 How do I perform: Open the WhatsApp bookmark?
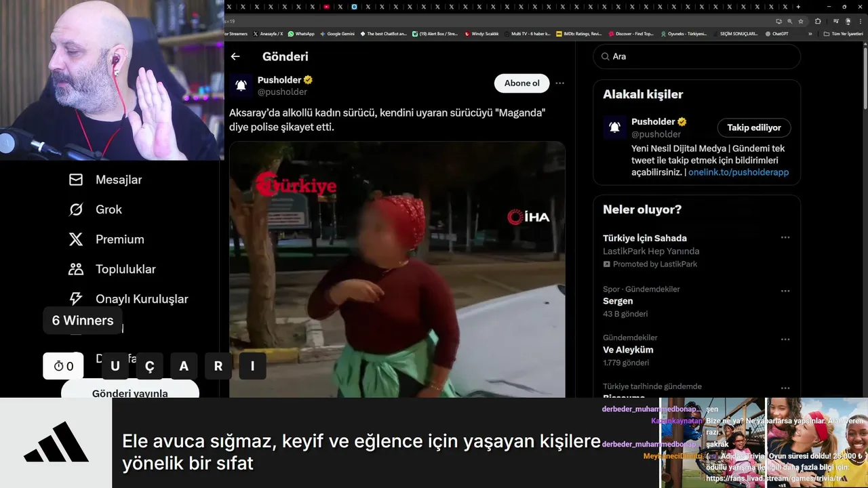(301, 33)
